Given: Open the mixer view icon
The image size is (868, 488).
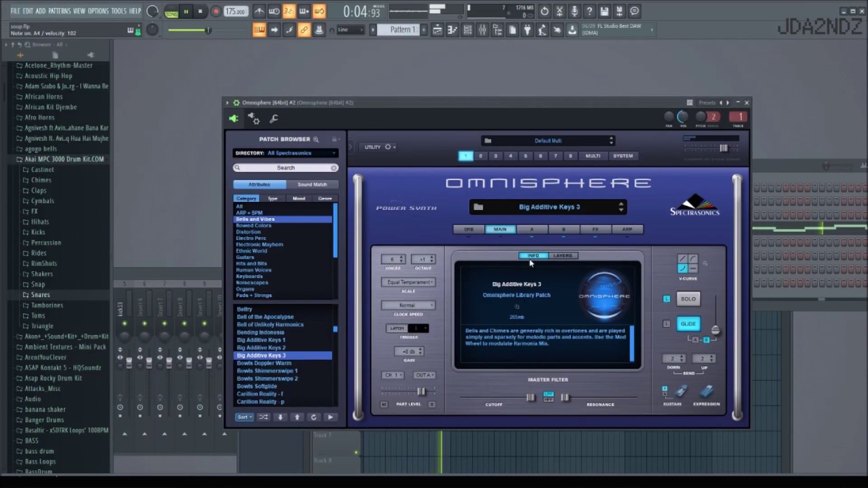Looking at the screenshot, I should coord(483,30).
